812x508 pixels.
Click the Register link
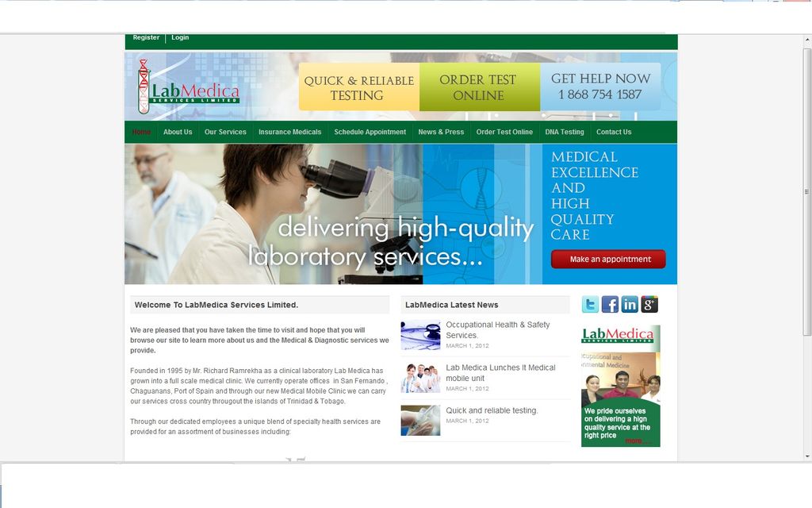(x=146, y=37)
